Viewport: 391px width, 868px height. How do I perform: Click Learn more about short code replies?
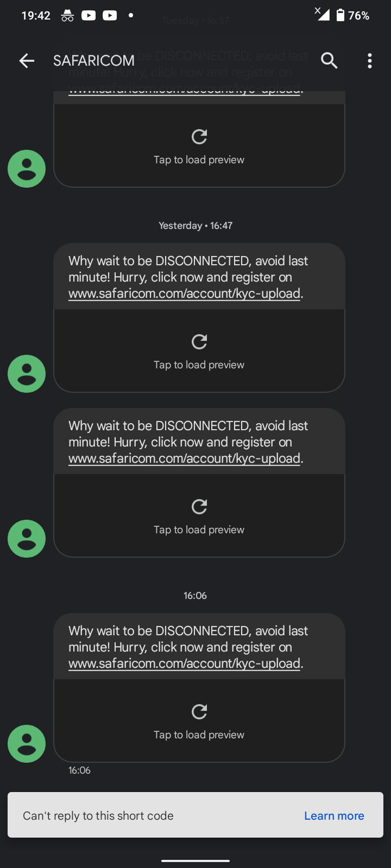click(334, 816)
